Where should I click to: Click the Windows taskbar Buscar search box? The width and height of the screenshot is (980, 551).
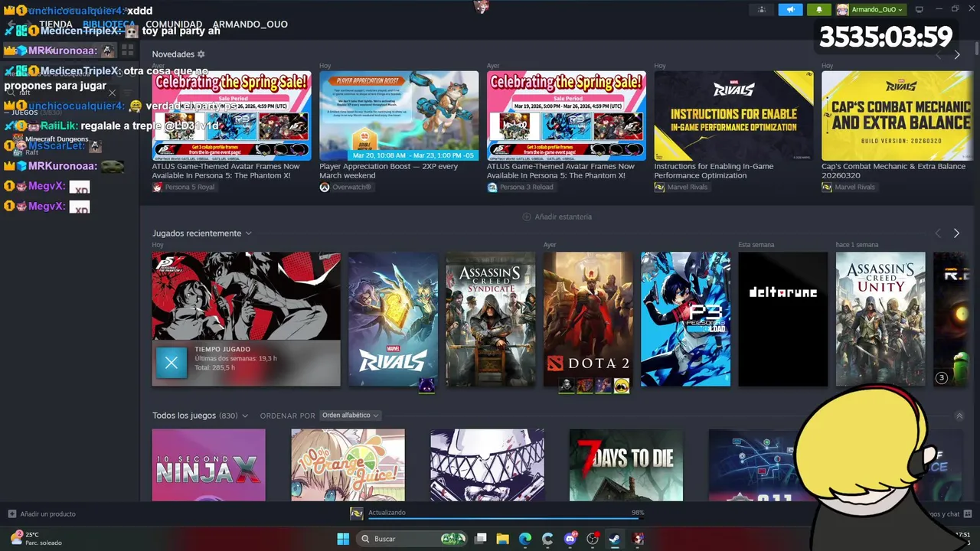pos(413,539)
